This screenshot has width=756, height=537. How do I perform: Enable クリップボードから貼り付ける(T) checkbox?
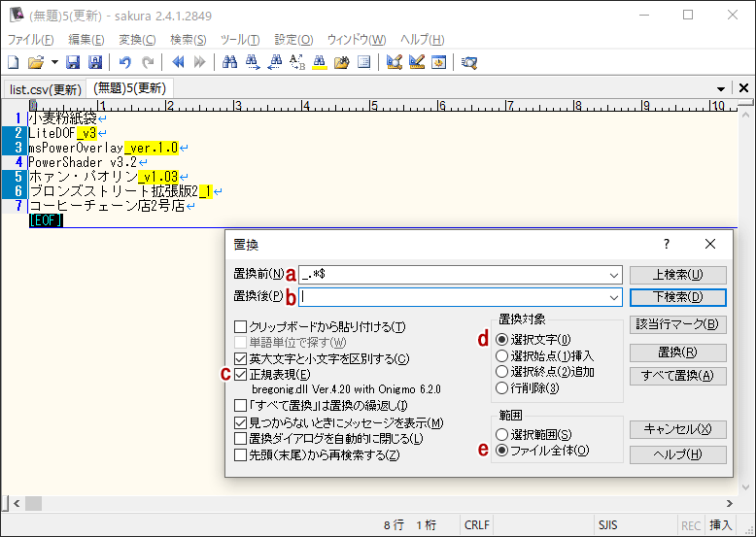240,327
